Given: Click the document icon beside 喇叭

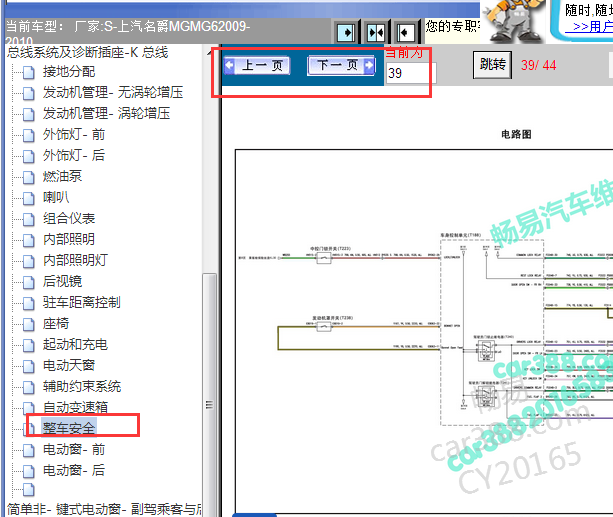Looking at the screenshot, I should (29, 198).
